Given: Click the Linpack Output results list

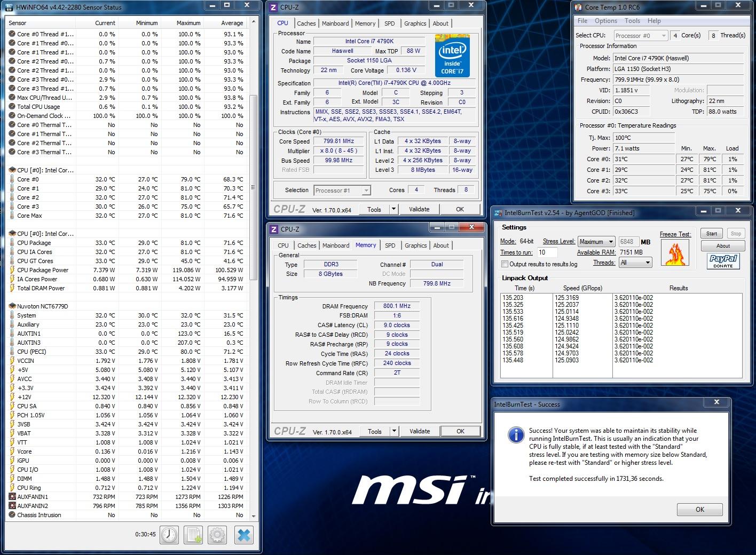Looking at the screenshot, I should (x=621, y=335).
